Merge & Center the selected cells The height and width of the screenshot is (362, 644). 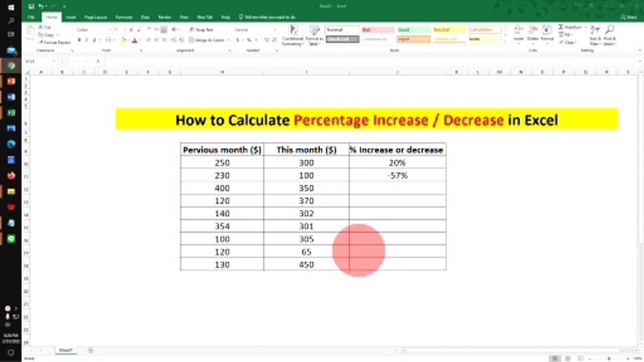click(x=208, y=40)
